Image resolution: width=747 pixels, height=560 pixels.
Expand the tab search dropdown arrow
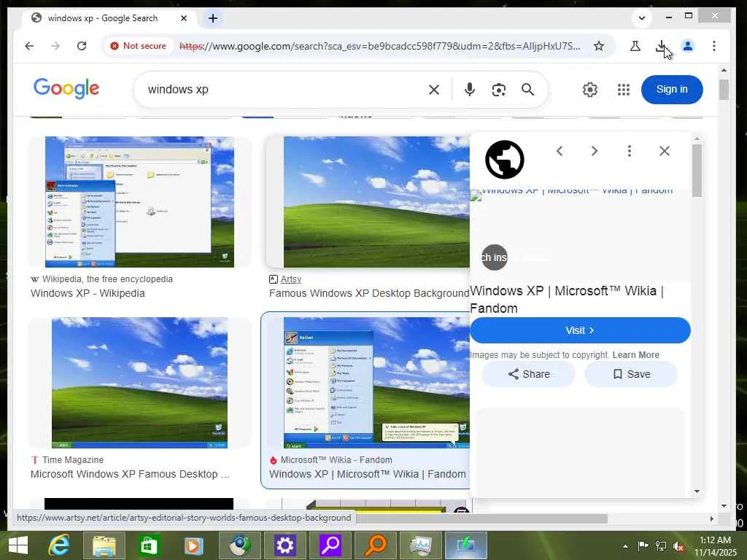[x=642, y=18]
